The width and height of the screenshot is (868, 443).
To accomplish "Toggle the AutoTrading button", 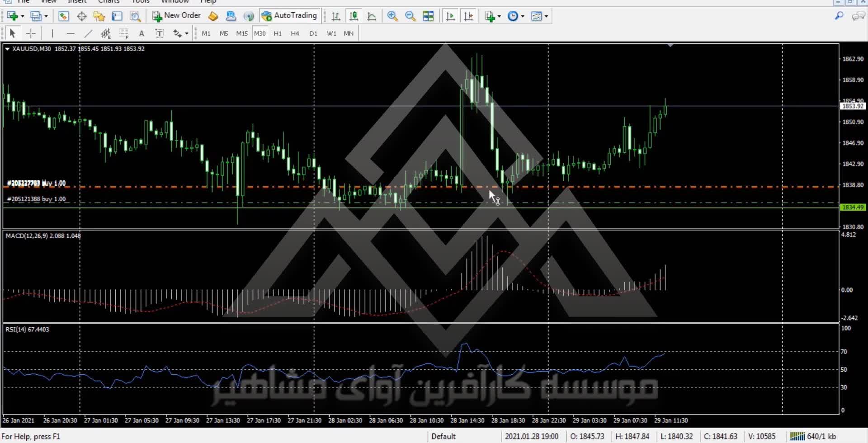I will [x=290, y=16].
